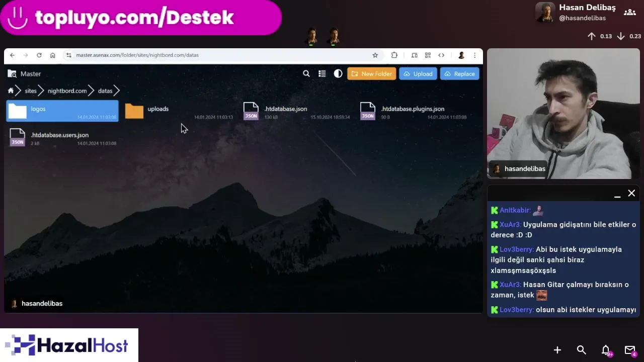
Task: Create a New Folder
Action: point(371,74)
